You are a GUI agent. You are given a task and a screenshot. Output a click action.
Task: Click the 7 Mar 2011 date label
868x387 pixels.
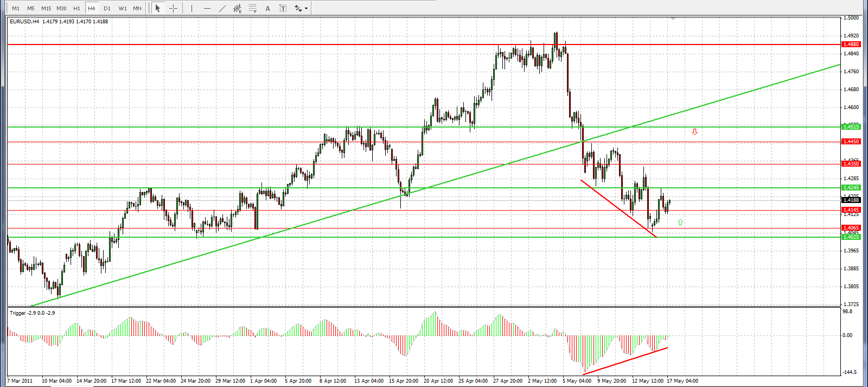click(21, 381)
